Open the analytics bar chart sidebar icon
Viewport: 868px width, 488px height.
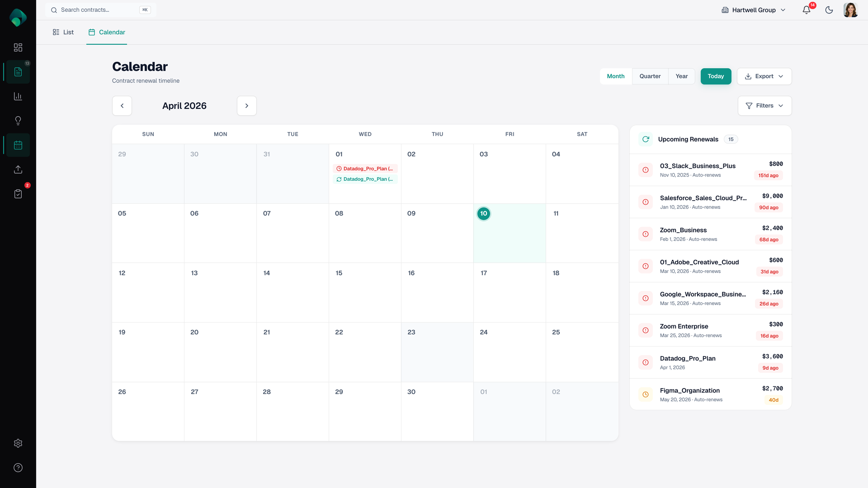coord(18,96)
